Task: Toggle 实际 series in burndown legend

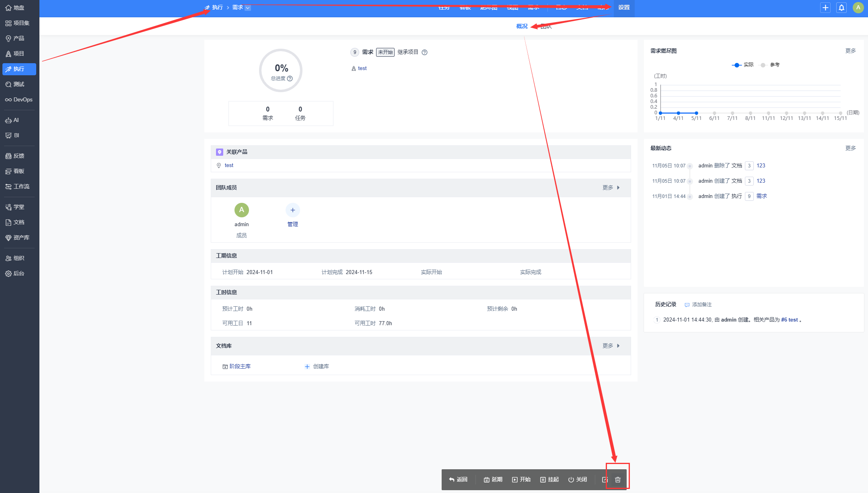Action: pos(743,65)
